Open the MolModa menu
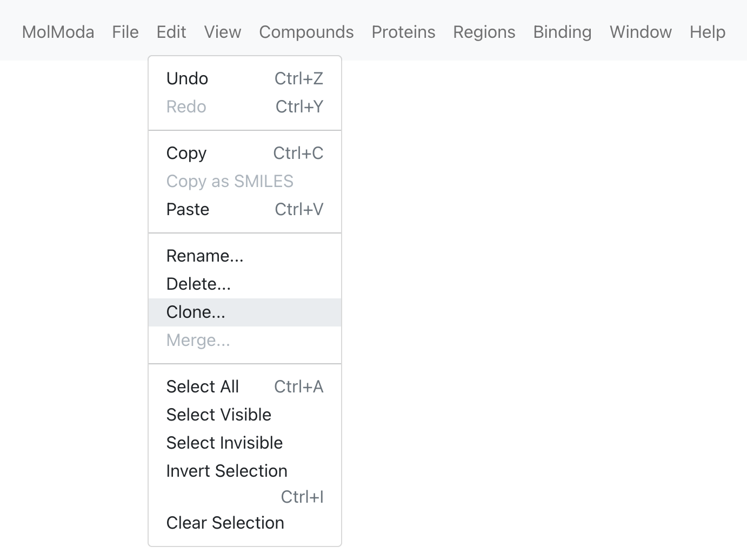This screenshot has height=560, width=747. tap(58, 32)
